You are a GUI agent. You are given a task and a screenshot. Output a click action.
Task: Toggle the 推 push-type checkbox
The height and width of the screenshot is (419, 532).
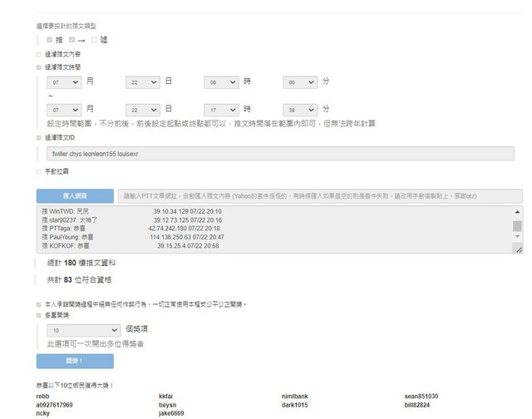[50, 39]
